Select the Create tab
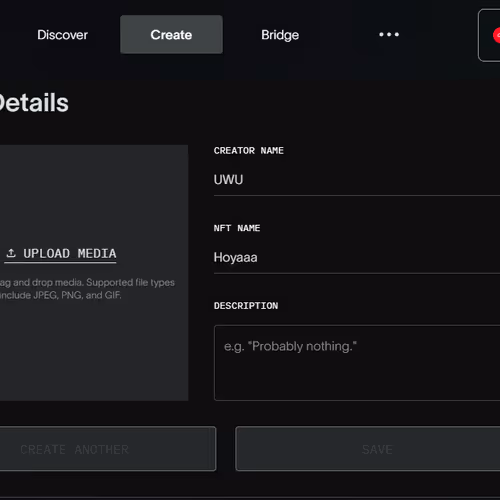 tap(171, 34)
